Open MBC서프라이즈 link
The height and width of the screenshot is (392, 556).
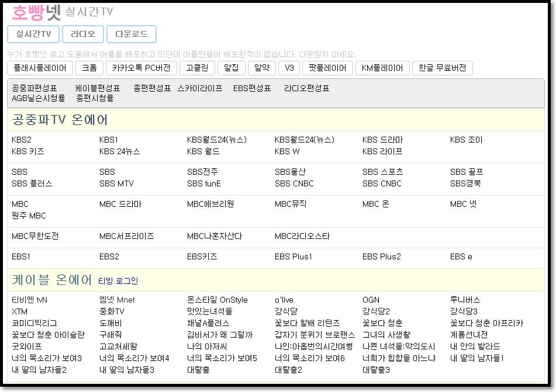[x=127, y=236]
